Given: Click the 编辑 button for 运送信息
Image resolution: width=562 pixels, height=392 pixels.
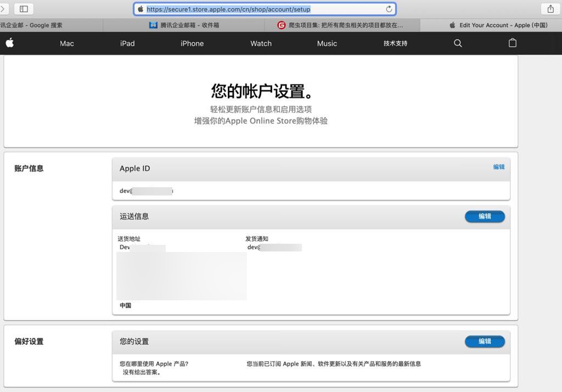Looking at the screenshot, I should pyautogui.click(x=485, y=216).
